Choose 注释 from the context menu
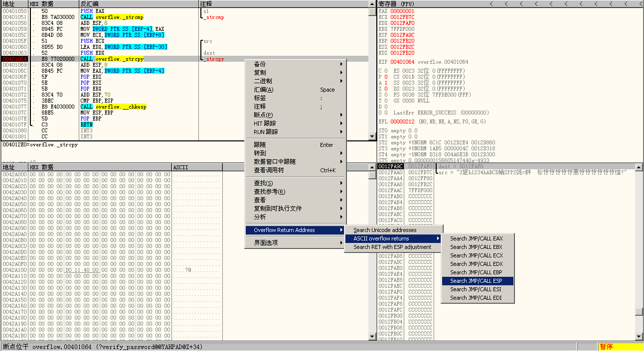 click(x=296, y=107)
